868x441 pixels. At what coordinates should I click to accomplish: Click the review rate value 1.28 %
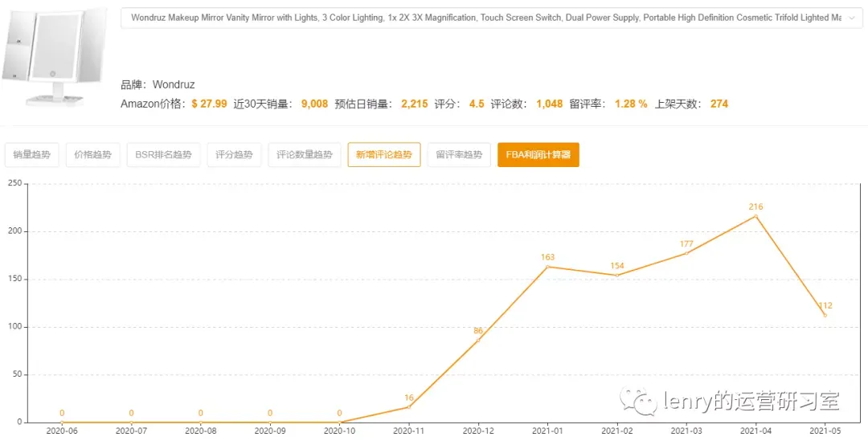631,104
